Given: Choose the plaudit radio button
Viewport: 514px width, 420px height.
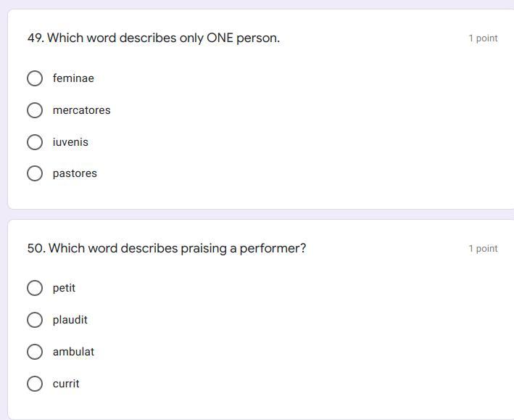Looking at the screenshot, I should click(35, 320).
